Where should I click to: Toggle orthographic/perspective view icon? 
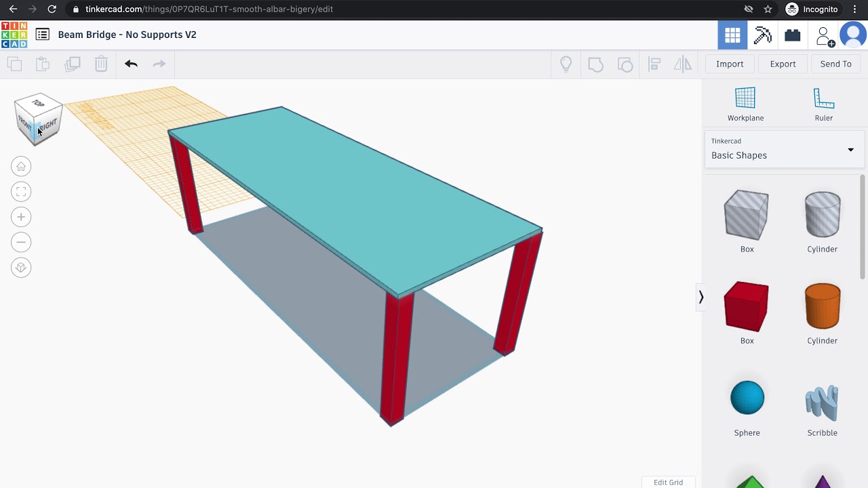21,268
